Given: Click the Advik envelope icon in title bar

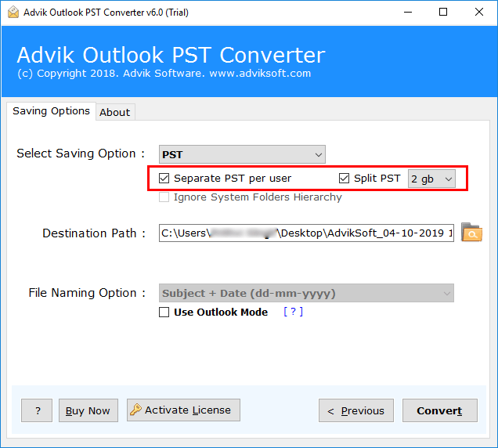Looking at the screenshot, I should [x=13, y=12].
